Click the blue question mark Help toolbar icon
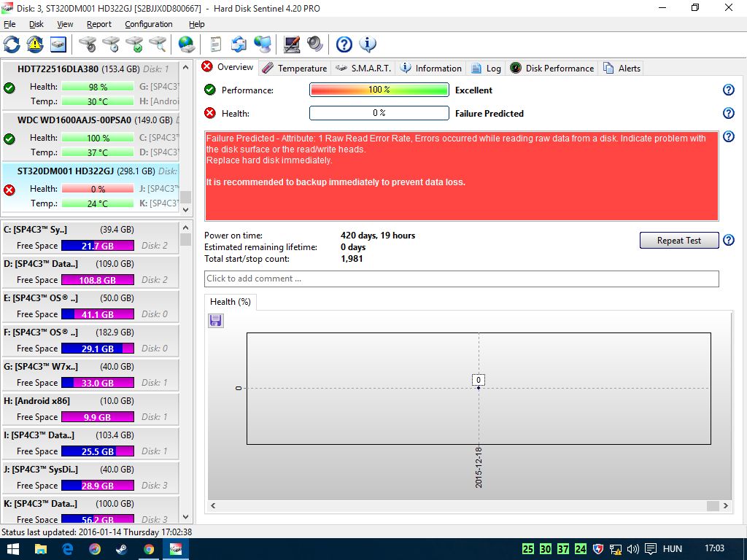747x560 pixels. (344, 44)
